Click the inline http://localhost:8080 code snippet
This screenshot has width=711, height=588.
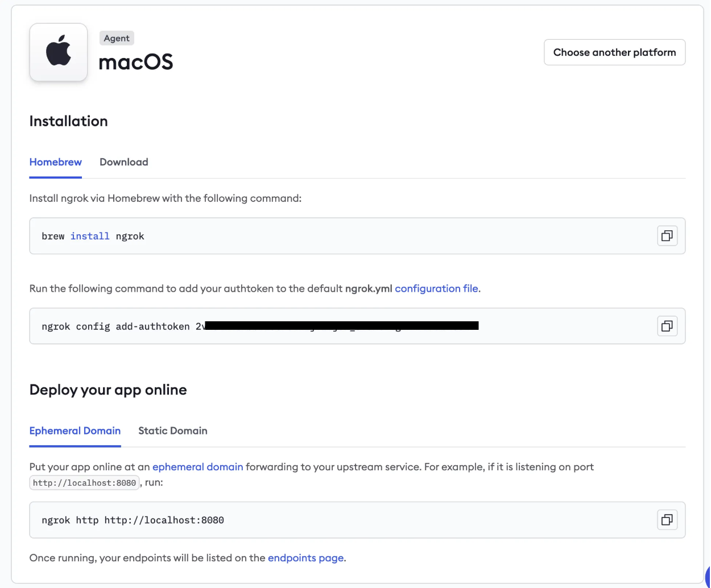[85, 483]
